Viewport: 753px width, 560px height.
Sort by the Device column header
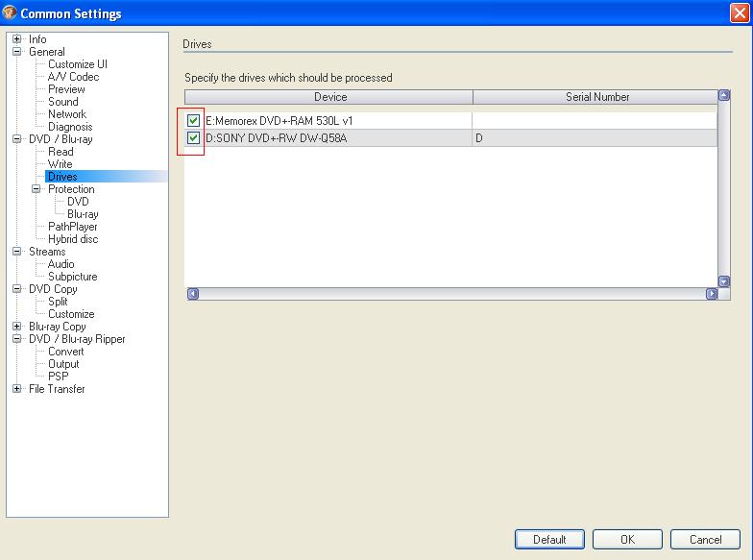pyautogui.click(x=328, y=96)
